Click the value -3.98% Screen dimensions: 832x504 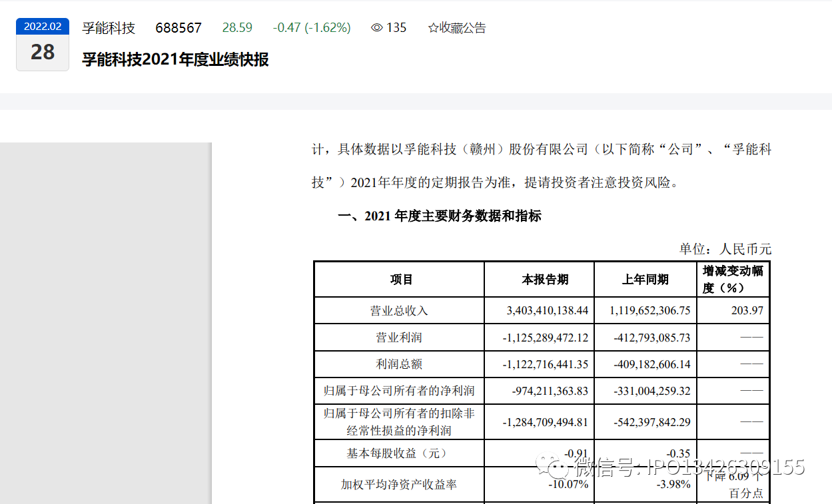tap(673, 484)
